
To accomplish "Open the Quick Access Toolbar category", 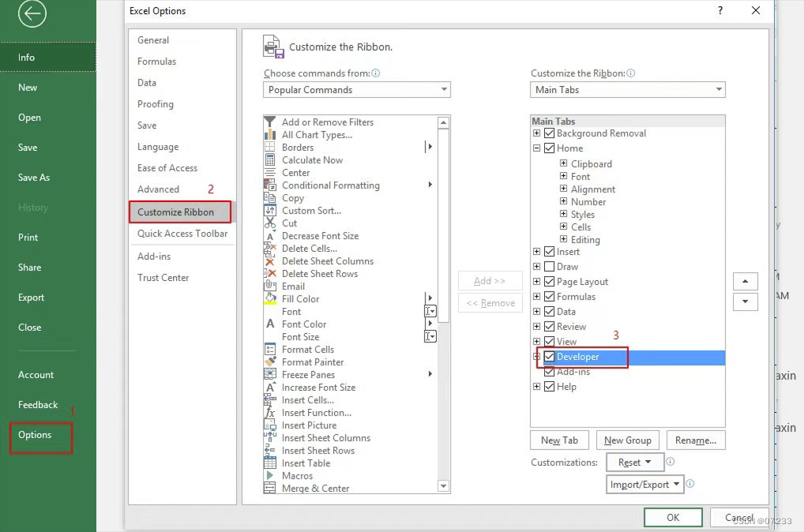I will [182, 234].
